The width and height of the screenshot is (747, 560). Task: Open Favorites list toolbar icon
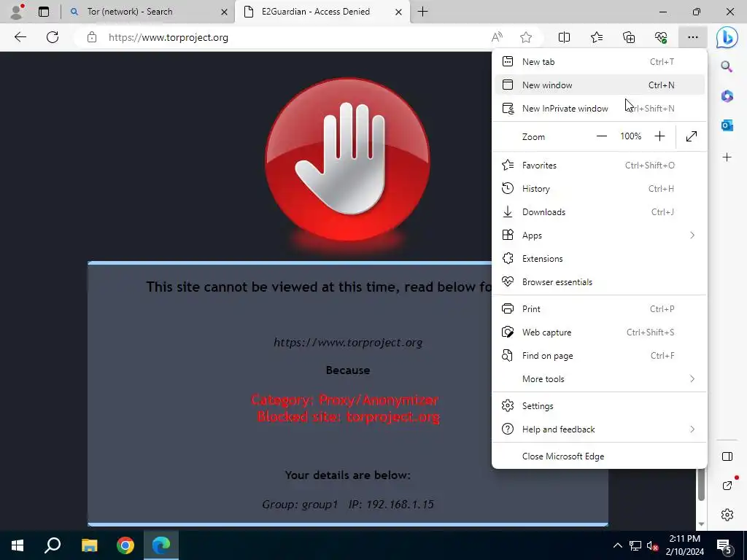point(597,37)
